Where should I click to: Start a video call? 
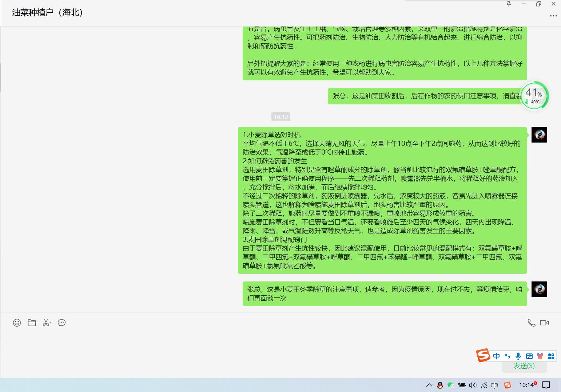pyautogui.click(x=544, y=323)
